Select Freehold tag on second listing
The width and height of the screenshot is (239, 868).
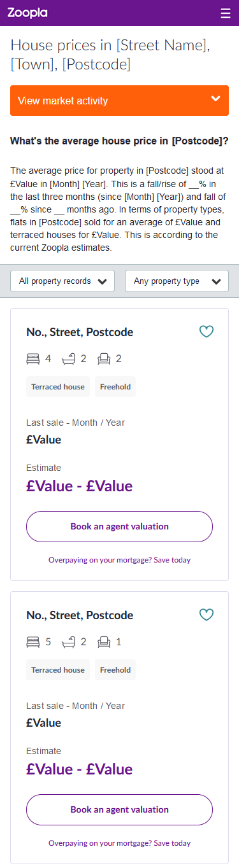click(x=115, y=670)
